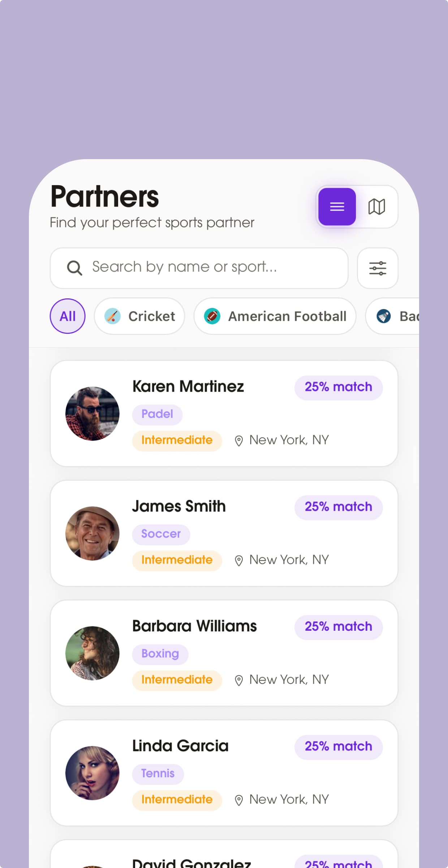Screen dimensions: 448x868
Task: Switch to list view icon
Action: pyautogui.click(x=337, y=207)
